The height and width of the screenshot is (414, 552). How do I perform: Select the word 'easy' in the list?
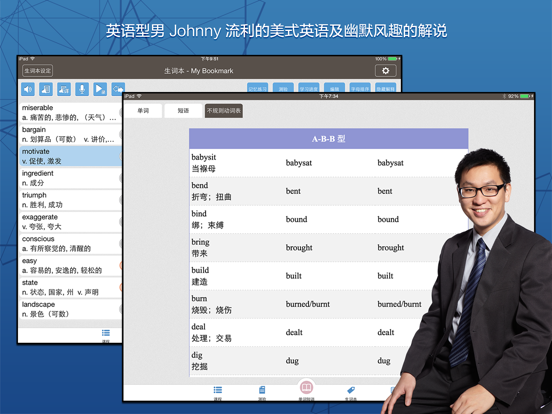coord(70,265)
